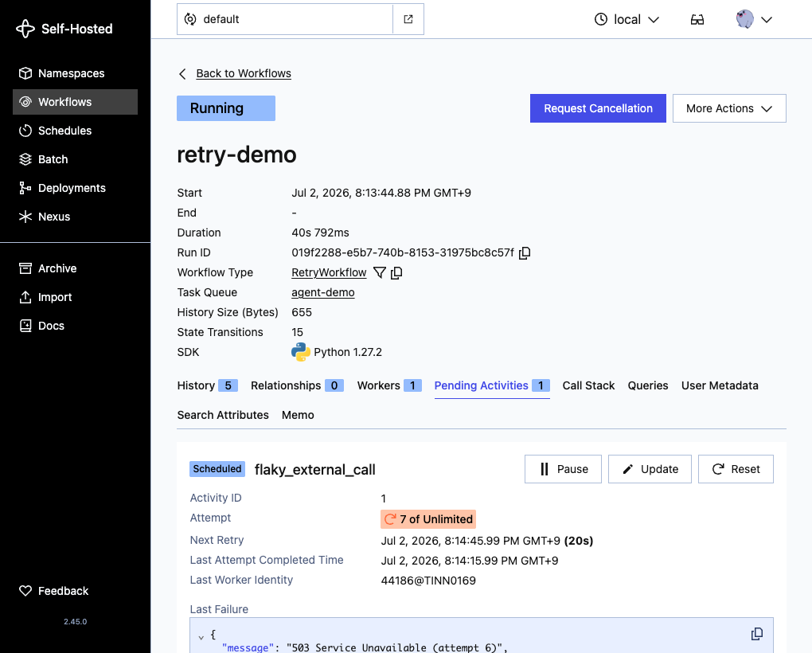Copy the Last Failure JSON
812x653 pixels.
[757, 634]
